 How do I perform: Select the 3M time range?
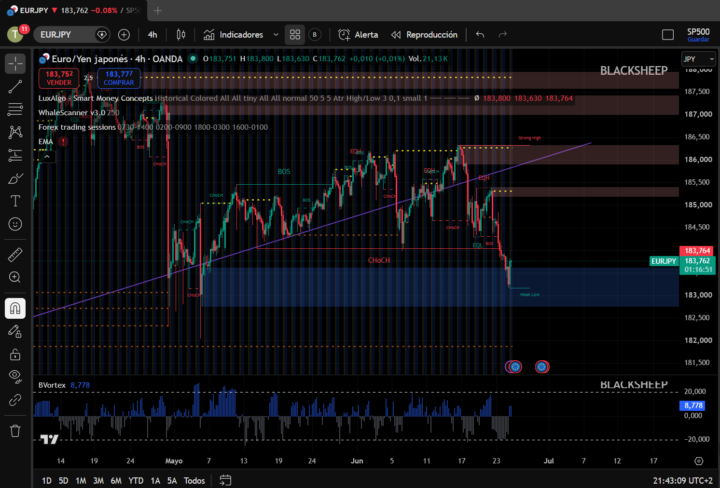(98, 481)
